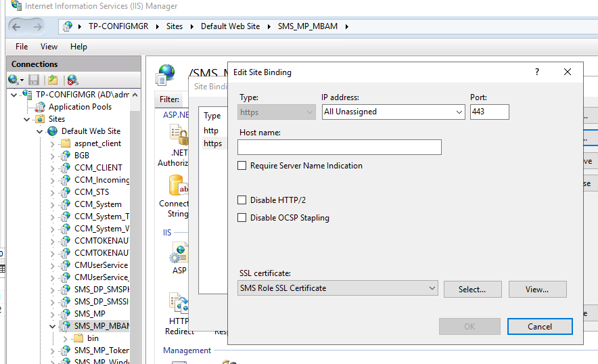
Task: Collapse the Default Web Site node
Action: click(x=40, y=131)
